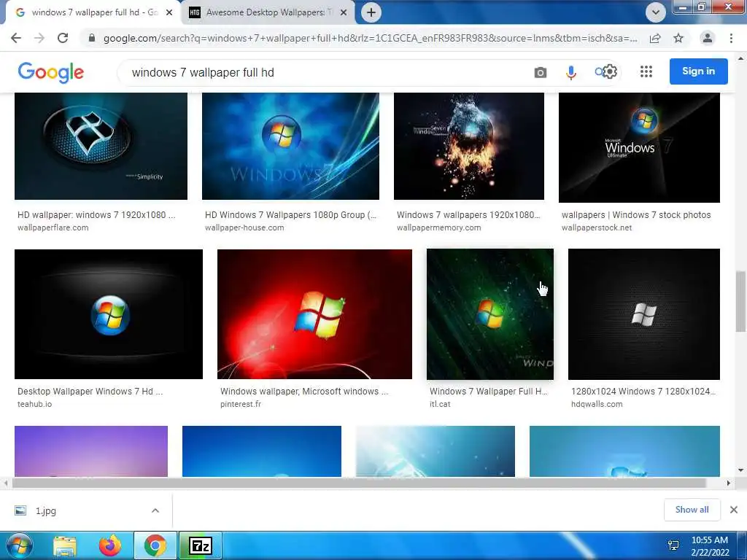Click the scroll down arrow button
747x560 pixels.
[740, 470]
